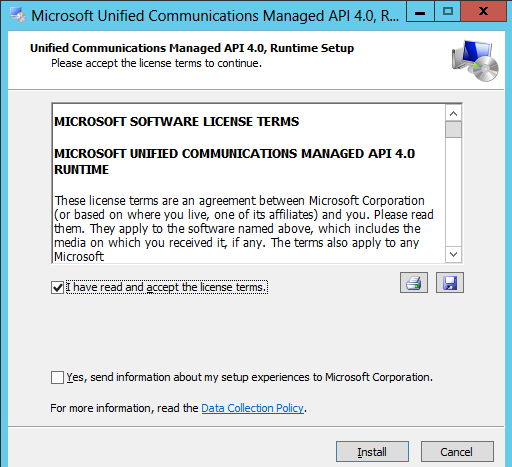Viewport: 512px width, 467px height.
Task: Click the license scrollbar up arrow
Action: pyautogui.click(x=453, y=114)
